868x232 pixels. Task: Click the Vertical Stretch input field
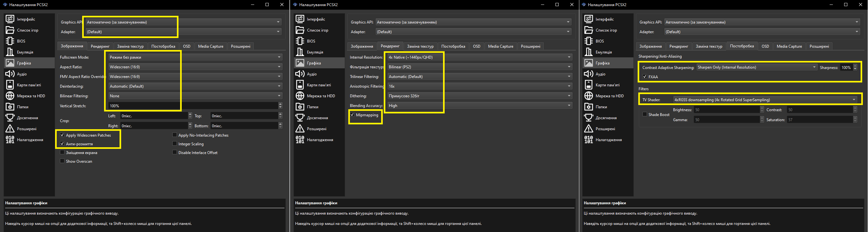pos(192,106)
